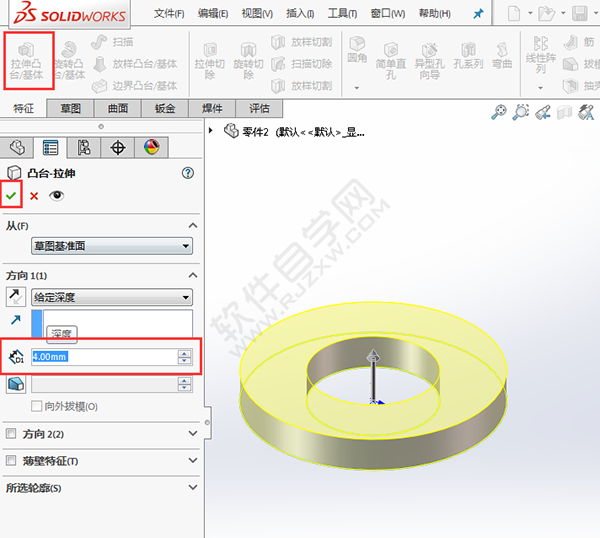600x538 pixels.
Task: Toggle draft on/off icon button
Action: (x=16, y=384)
